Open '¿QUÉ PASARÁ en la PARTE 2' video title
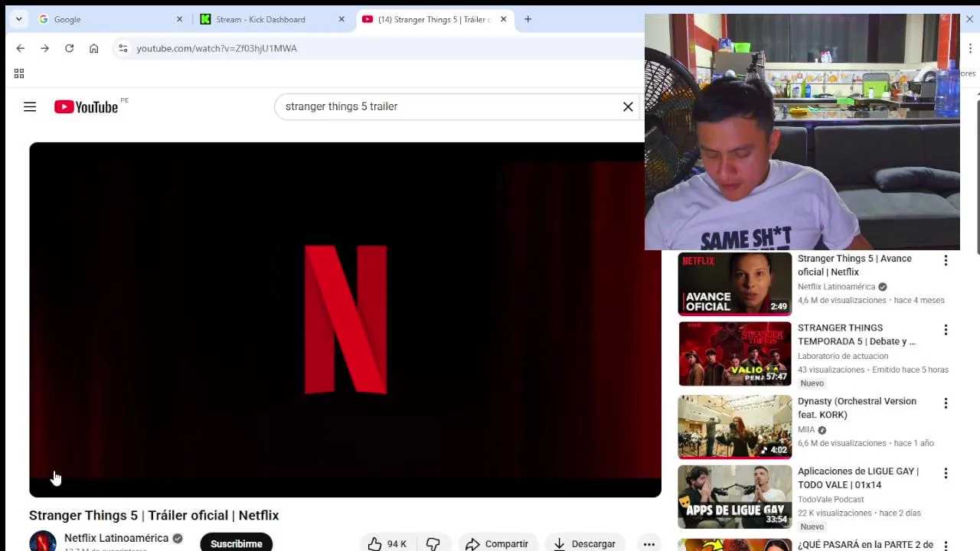This screenshot has height=551, width=980. pos(865,545)
